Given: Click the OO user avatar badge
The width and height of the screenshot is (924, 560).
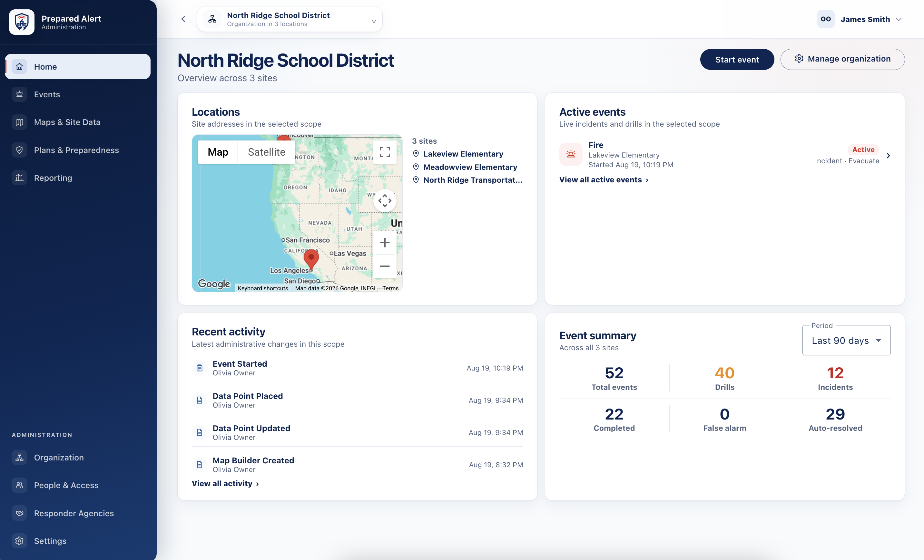Looking at the screenshot, I should (x=826, y=19).
